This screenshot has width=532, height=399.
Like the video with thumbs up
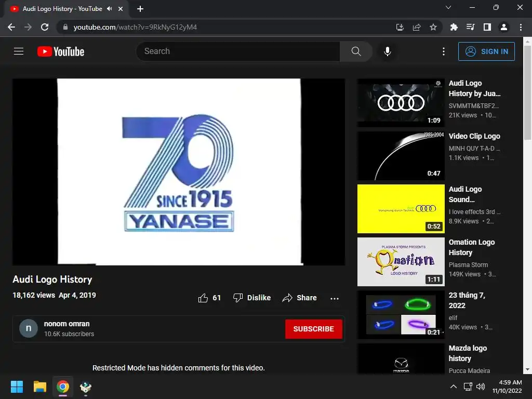click(209, 298)
